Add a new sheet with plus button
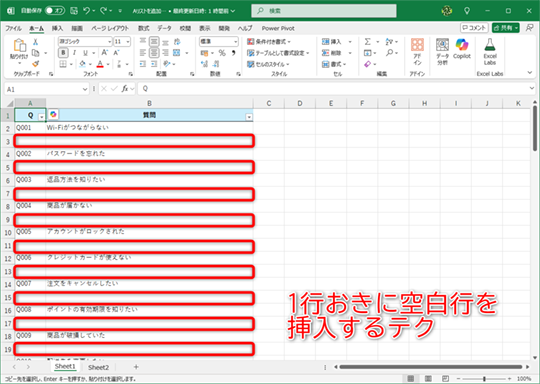 coord(136,367)
